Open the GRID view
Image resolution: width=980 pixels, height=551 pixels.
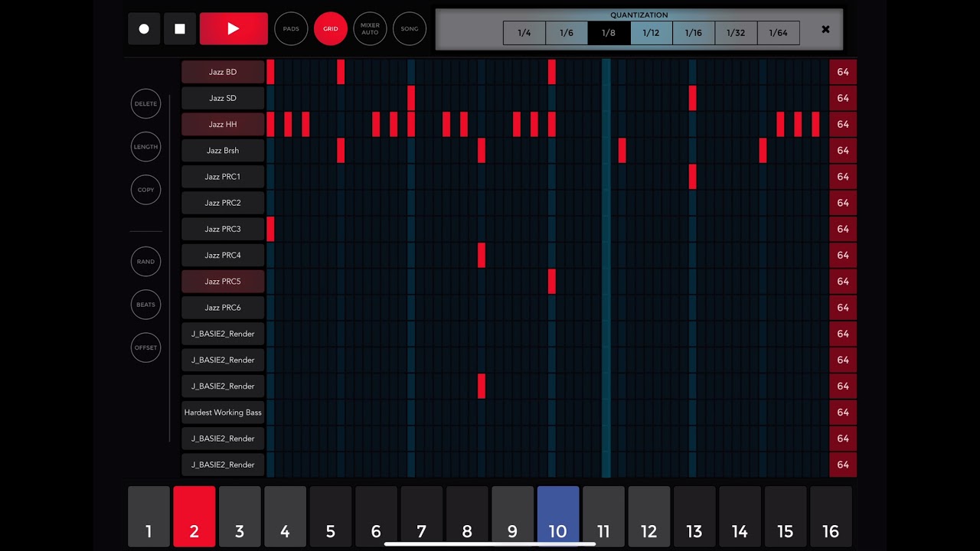(331, 29)
